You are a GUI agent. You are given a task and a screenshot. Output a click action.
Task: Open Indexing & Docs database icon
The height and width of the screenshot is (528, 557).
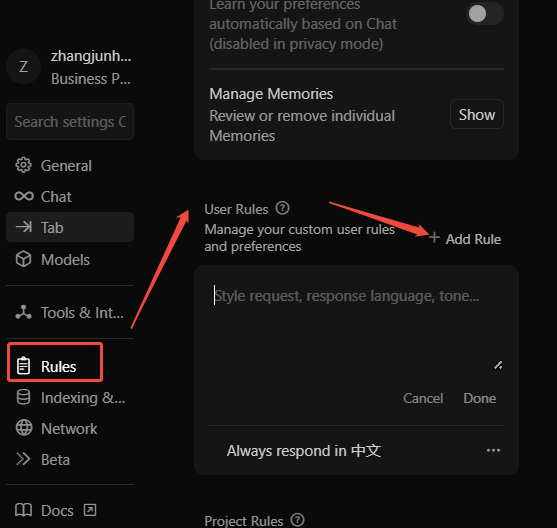pyautogui.click(x=23, y=397)
